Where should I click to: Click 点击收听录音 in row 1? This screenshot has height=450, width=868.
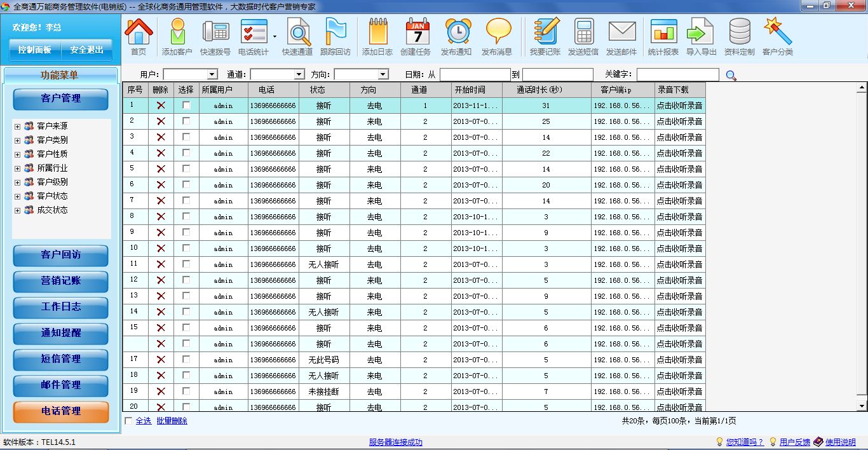coord(680,106)
